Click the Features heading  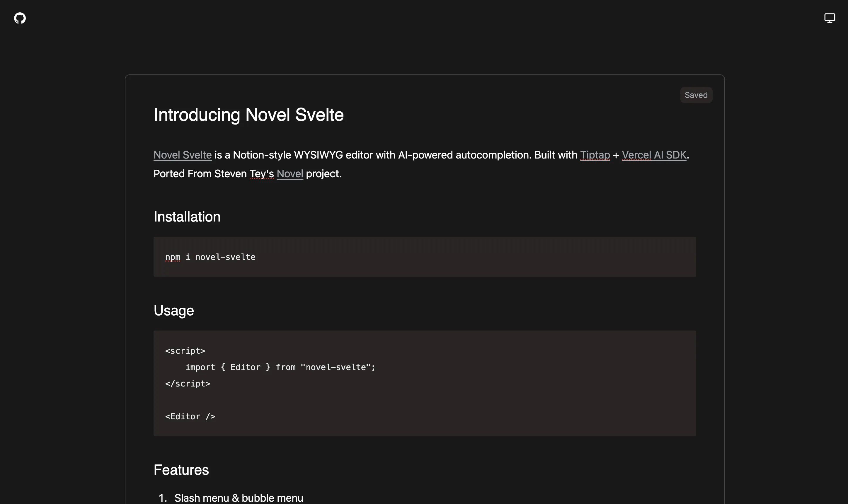click(x=181, y=470)
